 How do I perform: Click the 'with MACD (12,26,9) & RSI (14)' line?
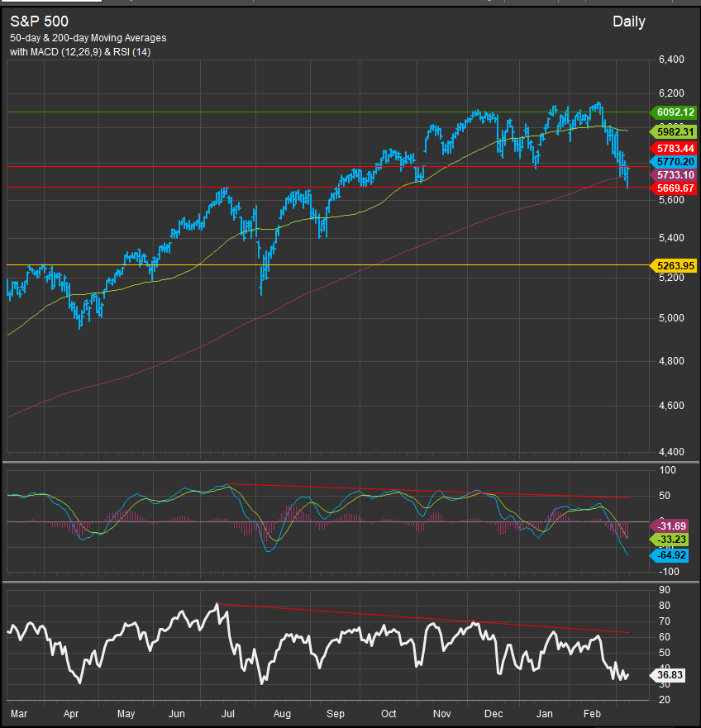pyautogui.click(x=80, y=52)
